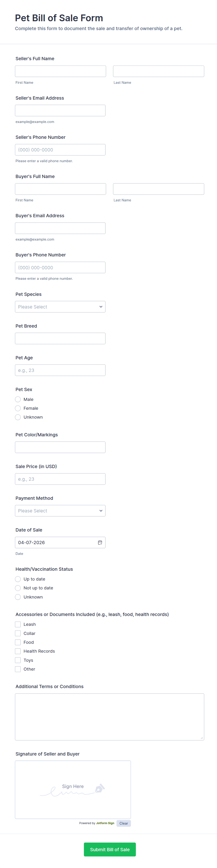Select Female pet sex option
Image resolution: width=217 pixels, height=868 pixels.
tap(18, 408)
